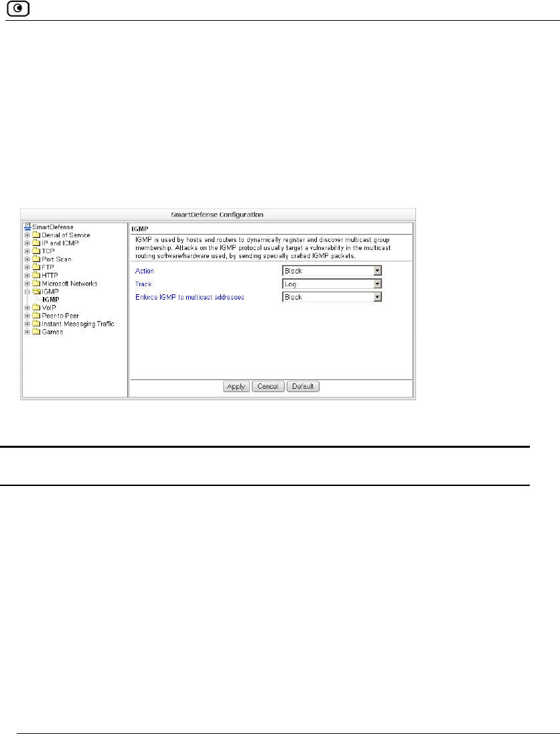Click the Instant Messaging Traffic folder icon
The height and width of the screenshot is (734, 560).
click(36, 324)
